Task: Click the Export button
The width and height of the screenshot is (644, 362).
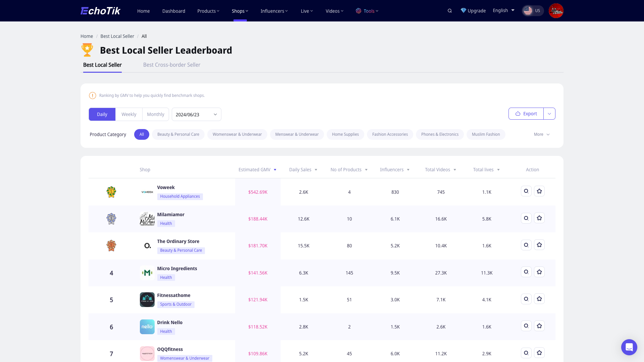Action: [526, 114]
